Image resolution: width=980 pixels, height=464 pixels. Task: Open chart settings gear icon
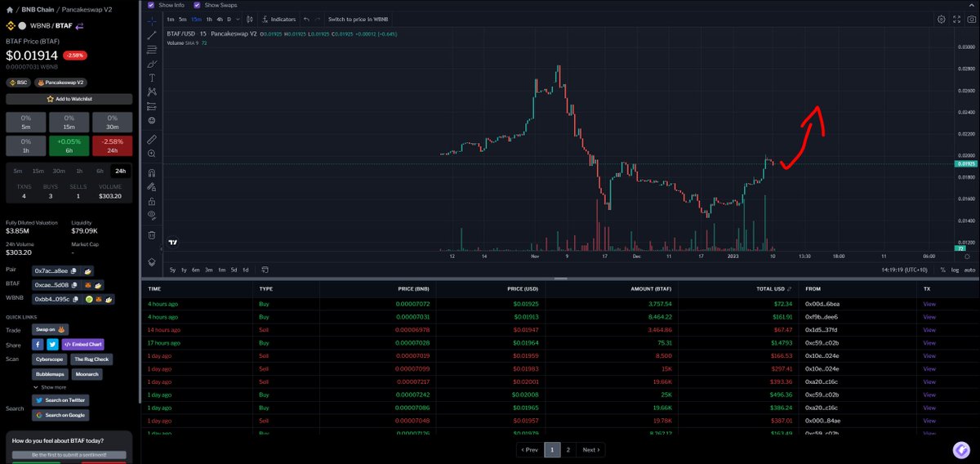[941, 19]
